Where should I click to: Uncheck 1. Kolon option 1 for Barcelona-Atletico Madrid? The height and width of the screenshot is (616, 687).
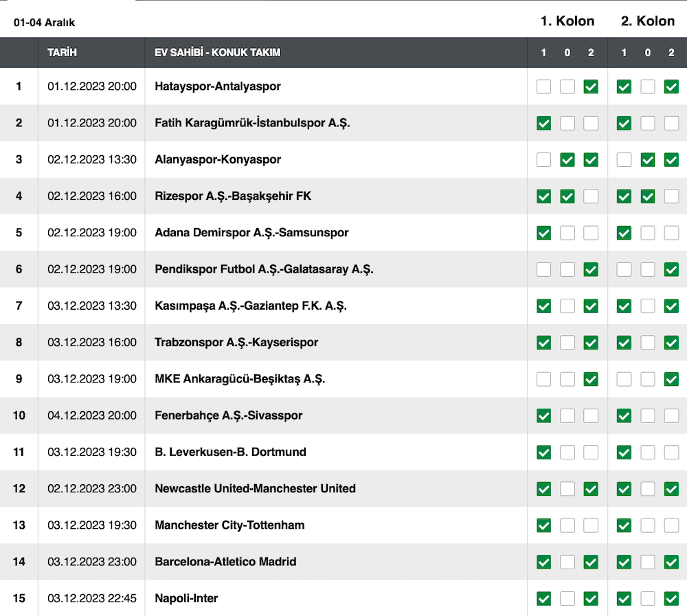point(543,562)
